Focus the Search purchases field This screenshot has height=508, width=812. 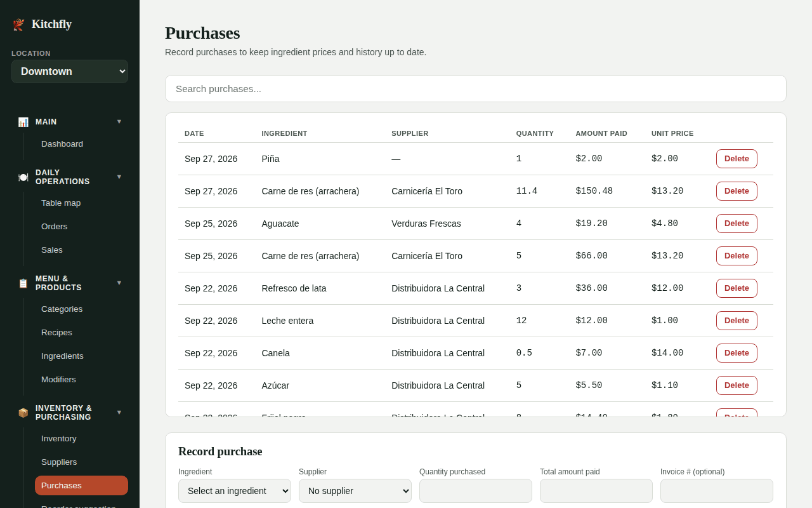(x=476, y=89)
